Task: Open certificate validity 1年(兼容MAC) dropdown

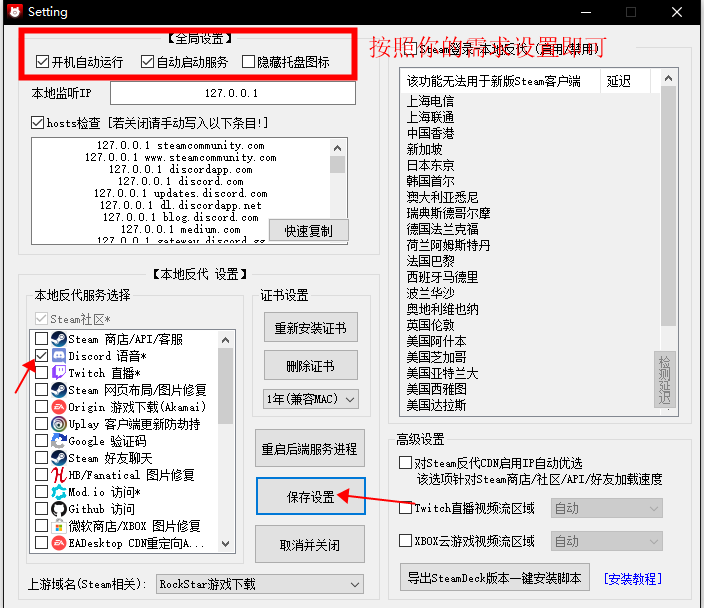Action: tap(310, 399)
